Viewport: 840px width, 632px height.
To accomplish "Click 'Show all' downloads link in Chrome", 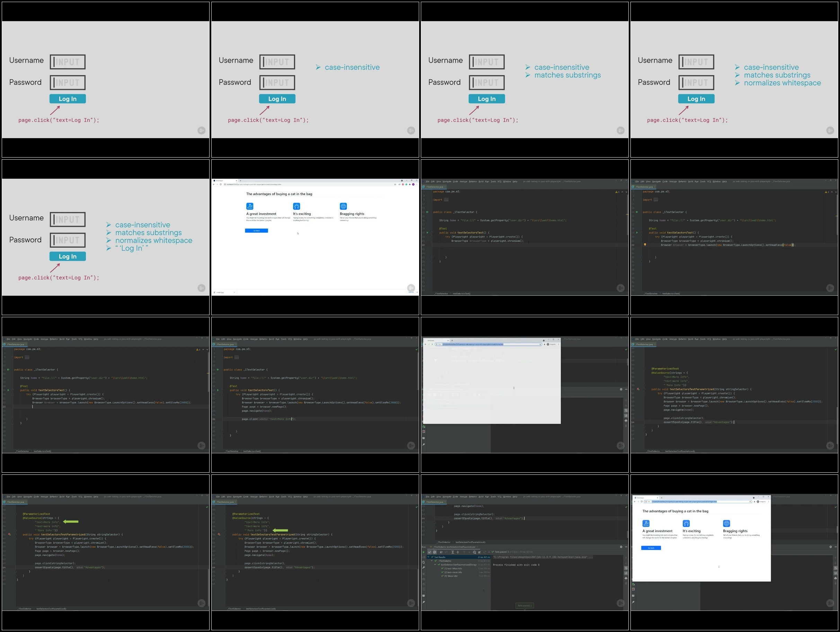I will coord(411,292).
